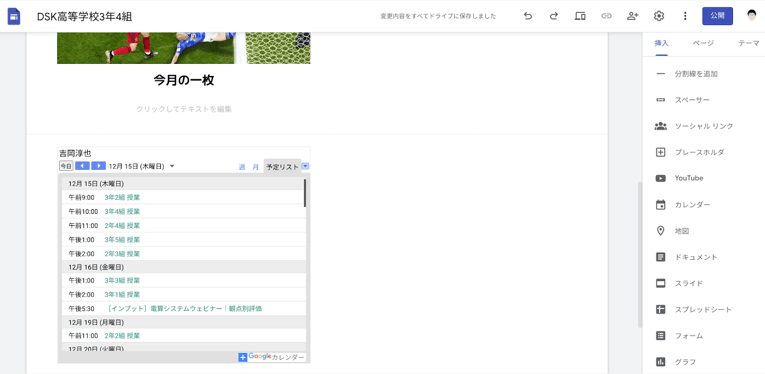Screen dimensions: 765x374
Task: Open the more options three-dot menu
Action: point(685,16)
